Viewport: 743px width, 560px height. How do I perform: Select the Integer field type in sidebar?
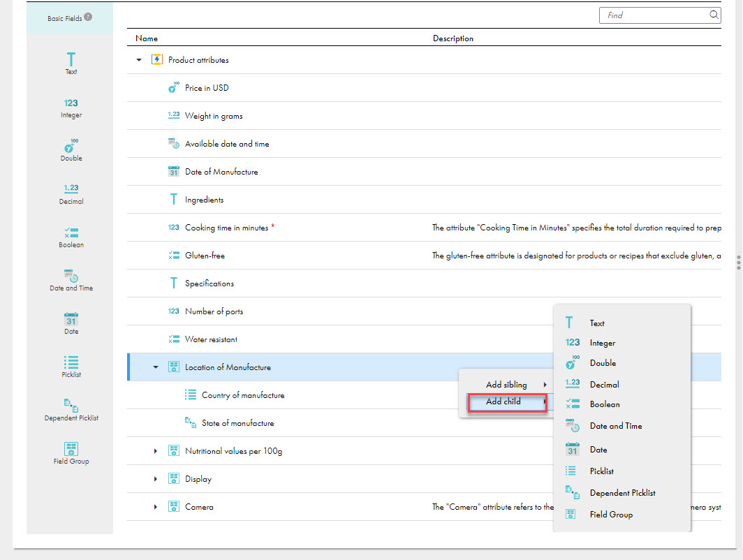click(71, 108)
